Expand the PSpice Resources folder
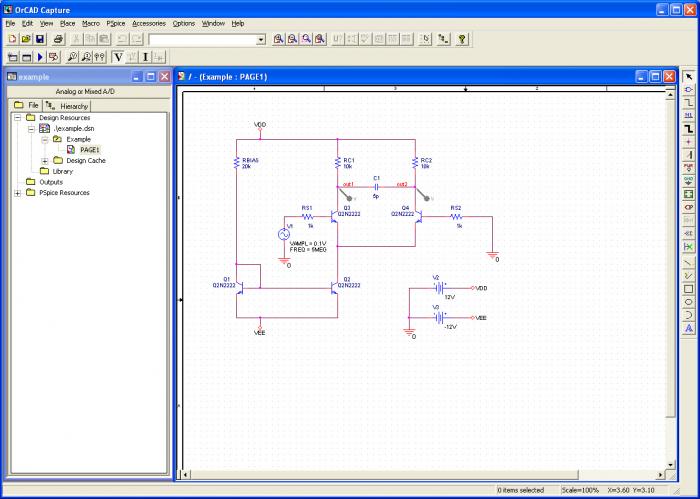700x499 pixels. (17, 193)
